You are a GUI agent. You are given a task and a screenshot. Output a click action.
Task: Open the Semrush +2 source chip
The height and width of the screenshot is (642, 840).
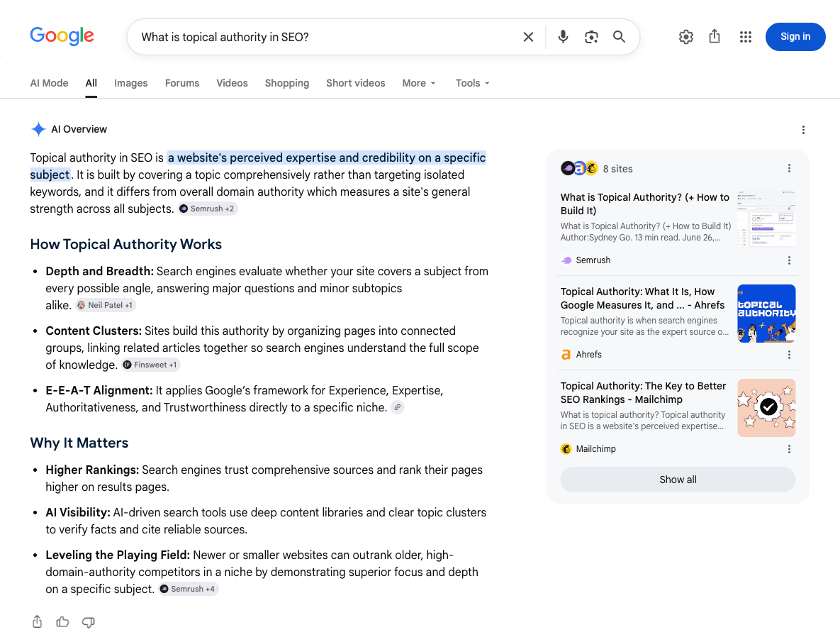tap(208, 209)
